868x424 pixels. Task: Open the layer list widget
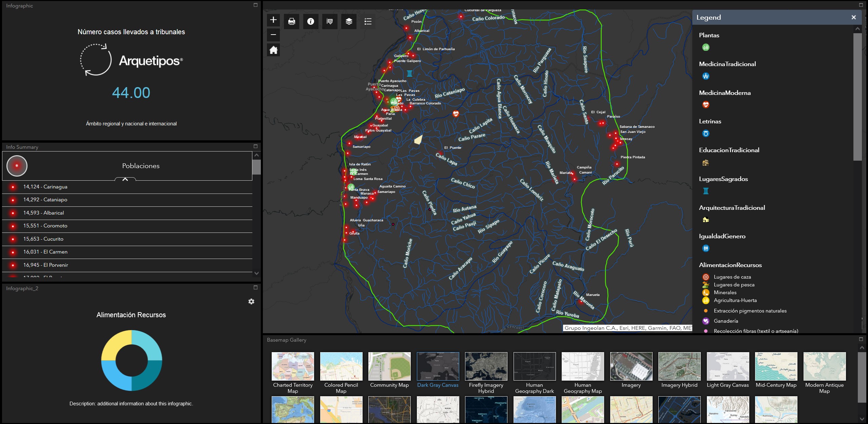tap(349, 22)
